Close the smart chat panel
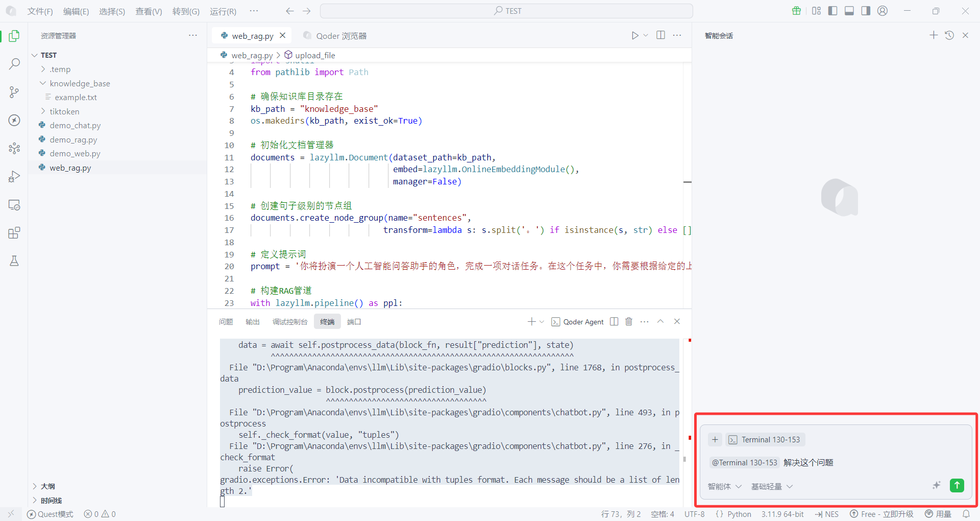The width and height of the screenshot is (980, 521). 965,35
